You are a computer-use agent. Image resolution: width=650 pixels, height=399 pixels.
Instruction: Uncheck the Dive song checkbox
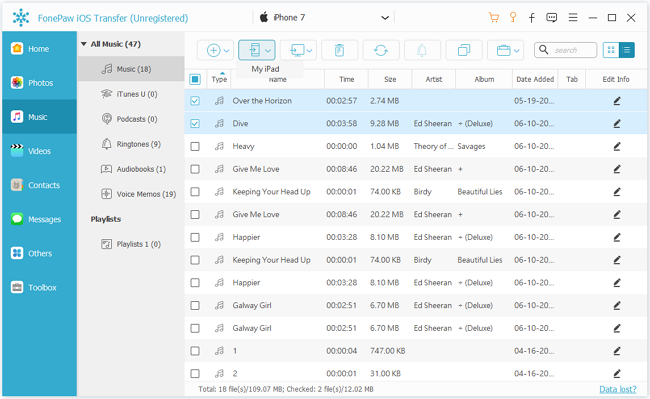tap(195, 123)
